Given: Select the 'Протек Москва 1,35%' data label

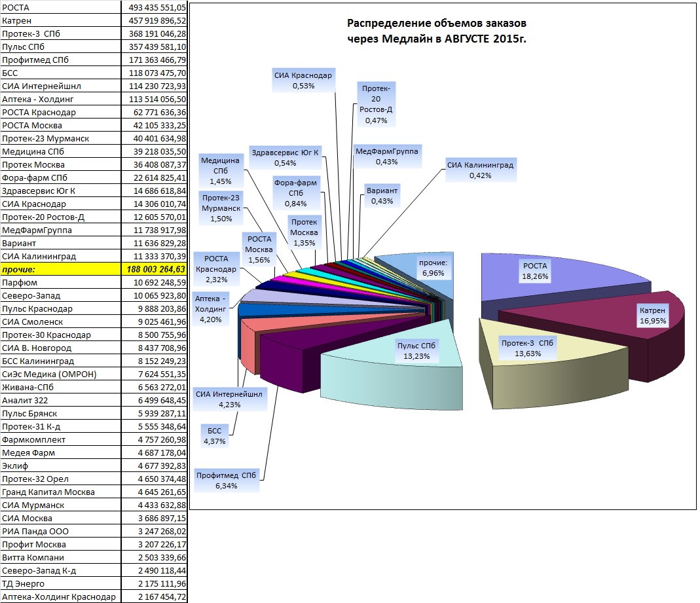Looking at the screenshot, I should pyautogui.click(x=304, y=232).
